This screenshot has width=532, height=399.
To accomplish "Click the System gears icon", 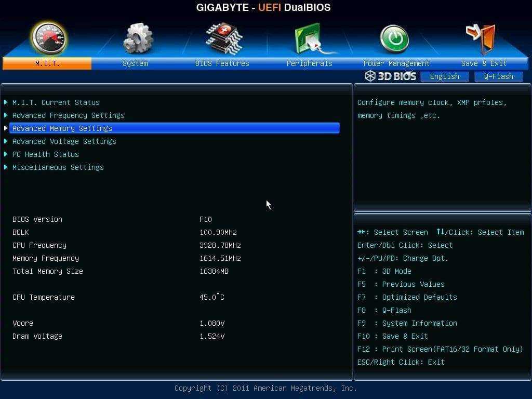I will pyautogui.click(x=137, y=38).
